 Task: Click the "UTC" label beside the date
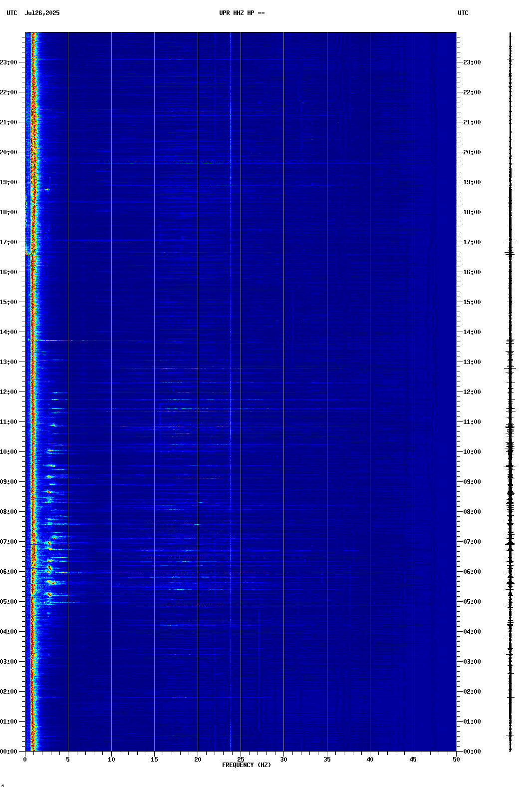12,13
